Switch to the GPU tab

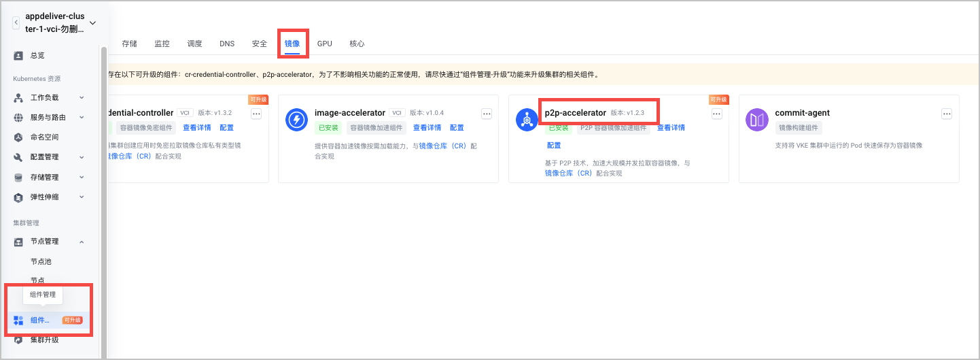pos(325,44)
